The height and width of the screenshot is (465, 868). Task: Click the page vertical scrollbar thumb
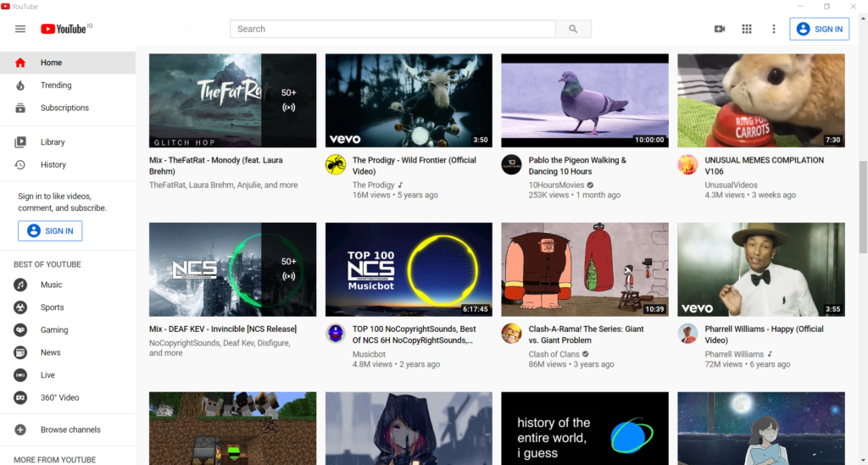862,206
